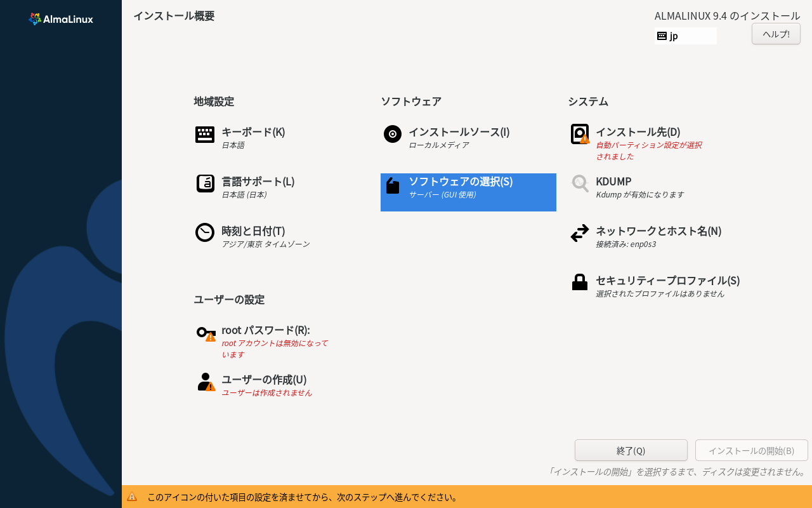Click the padlock icon for セキュリティープロファイル
Viewport: 812px width, 508px height.
coord(580,282)
